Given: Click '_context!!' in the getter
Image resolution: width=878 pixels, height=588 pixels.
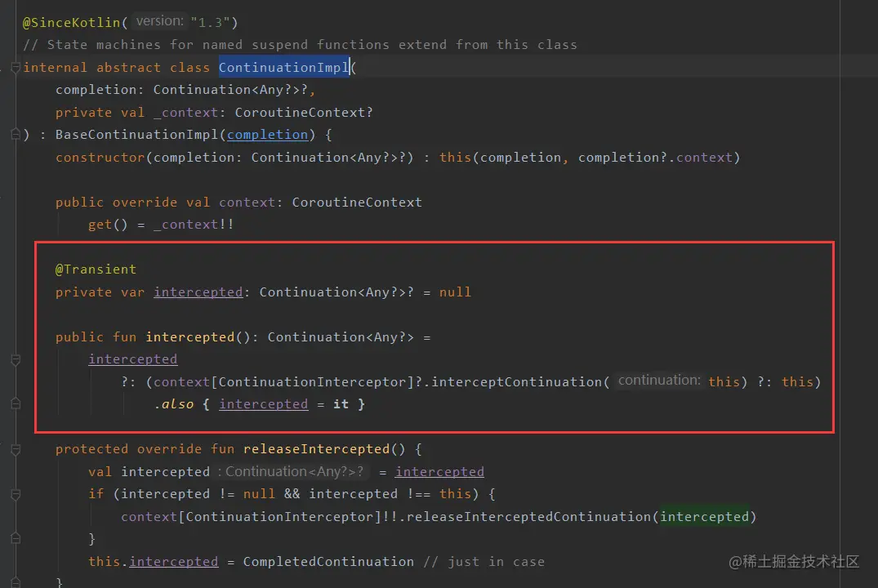Looking at the screenshot, I should (x=194, y=225).
